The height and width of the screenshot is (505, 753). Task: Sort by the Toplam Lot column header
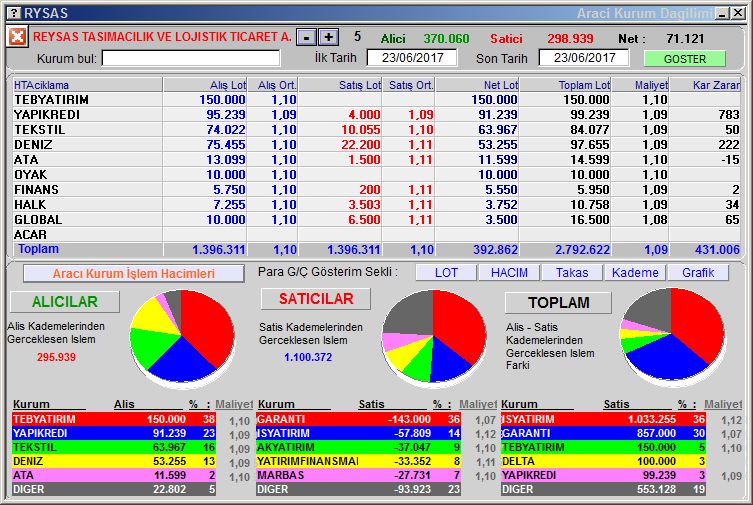point(565,85)
